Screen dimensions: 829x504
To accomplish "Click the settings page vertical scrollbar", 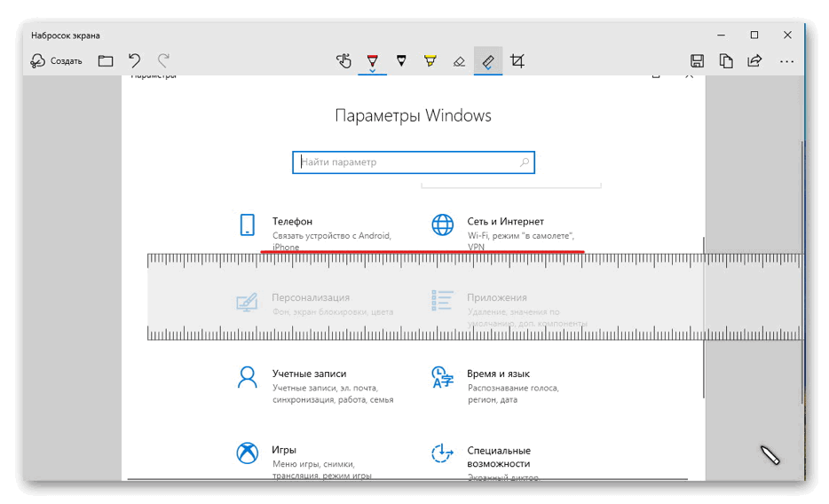I will (704, 317).
